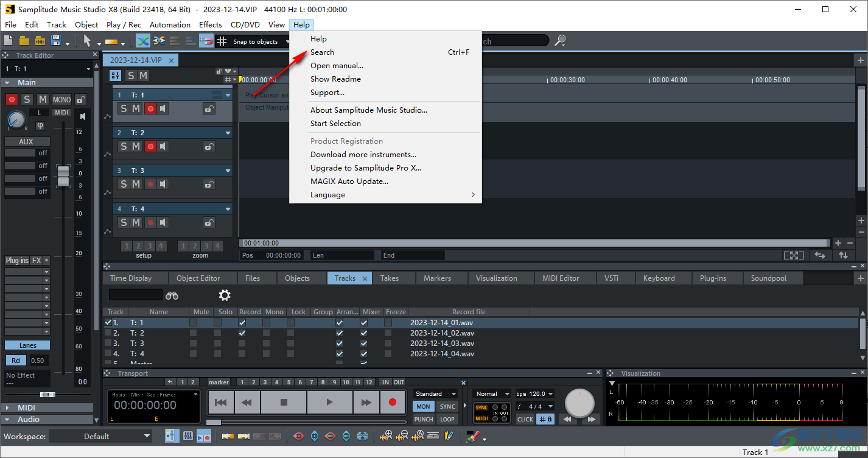Click the New project icon
868x458 pixels.
[x=8, y=40]
